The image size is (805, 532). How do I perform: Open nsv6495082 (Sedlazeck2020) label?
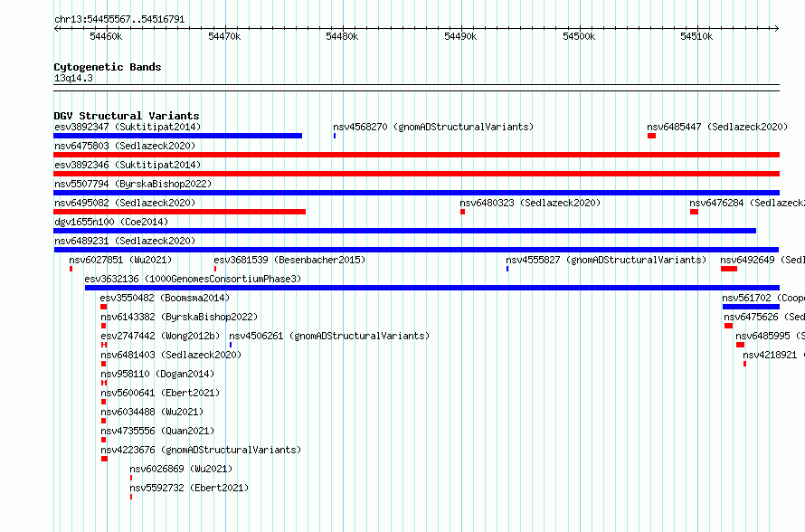(x=125, y=203)
